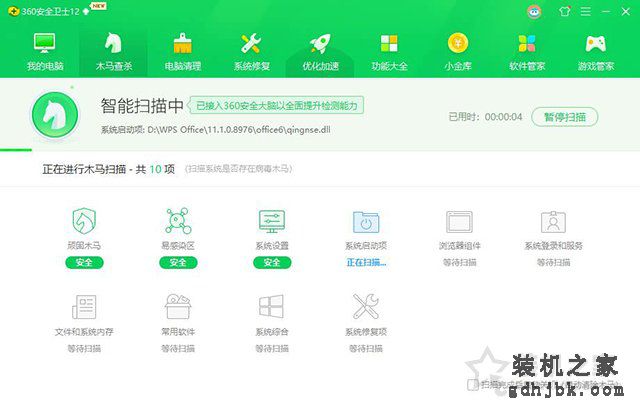Open the 功能大全 tab
Viewport: 640px width, 403px height.
pos(389,51)
